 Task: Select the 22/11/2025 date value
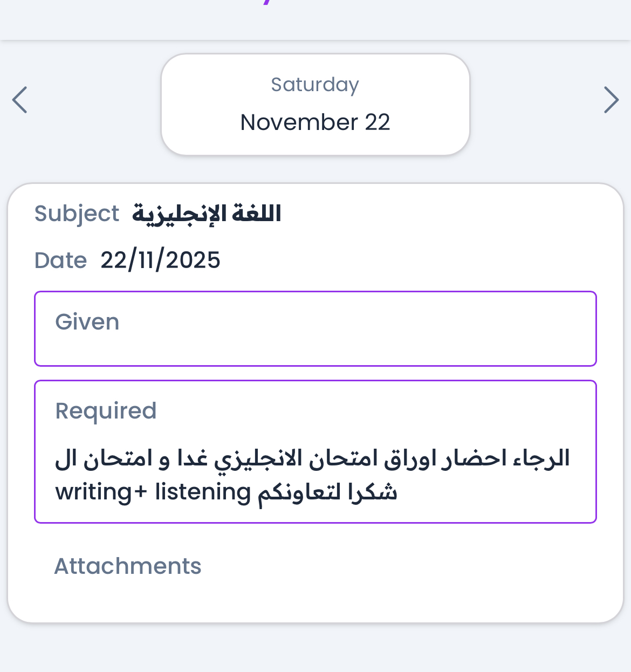coord(160,260)
